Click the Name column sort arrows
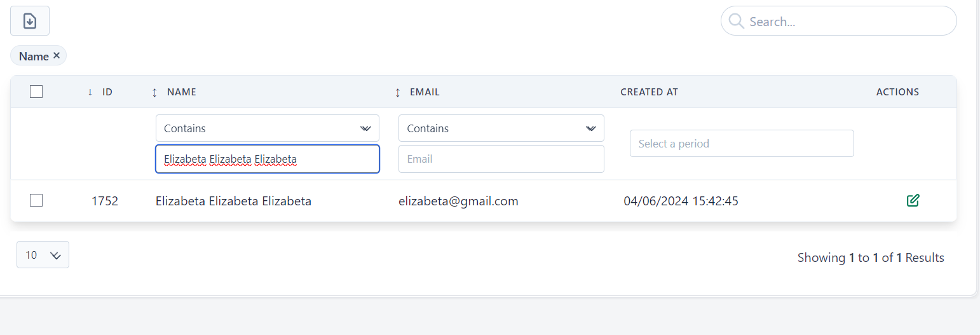This screenshot has height=335, width=980. (154, 92)
